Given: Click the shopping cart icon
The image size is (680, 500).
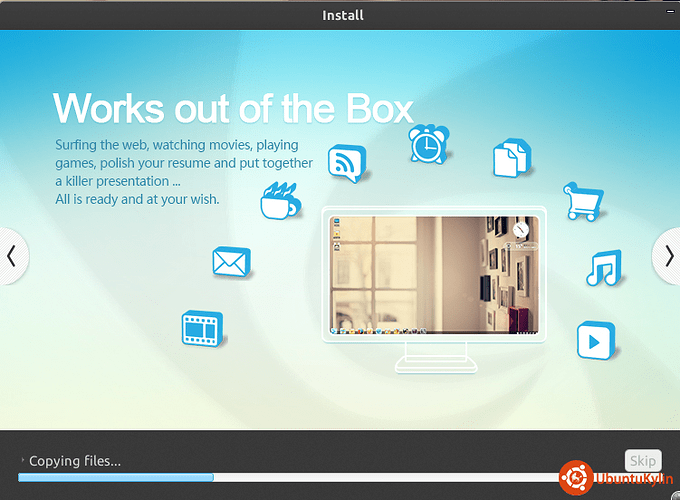Looking at the screenshot, I should point(581,201).
